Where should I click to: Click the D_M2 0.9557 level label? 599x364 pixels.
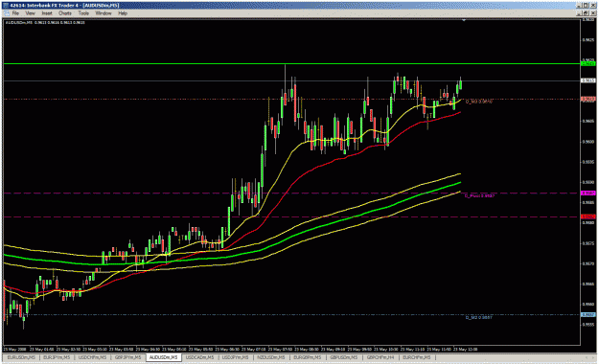pyautogui.click(x=478, y=317)
